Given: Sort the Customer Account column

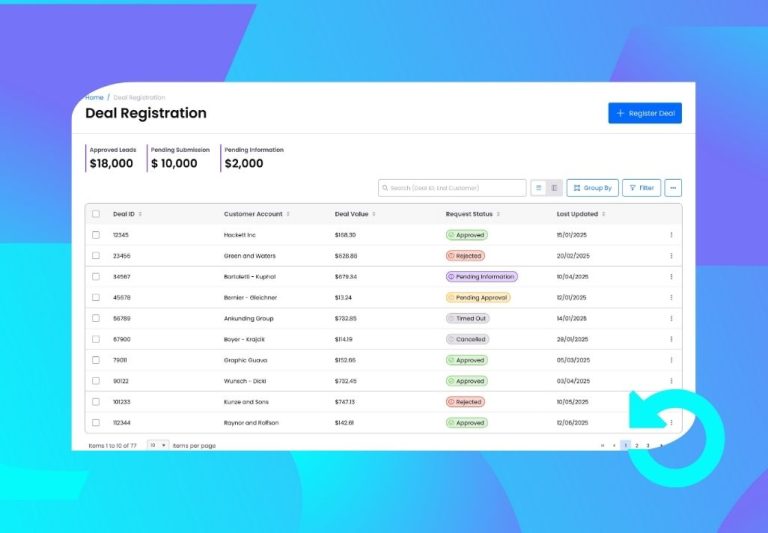Looking at the screenshot, I should pyautogui.click(x=288, y=214).
